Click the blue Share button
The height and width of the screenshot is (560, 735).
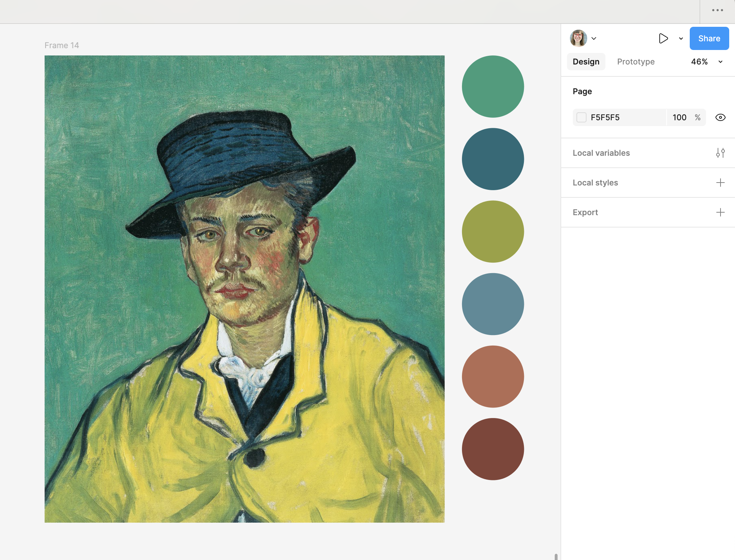tap(709, 38)
